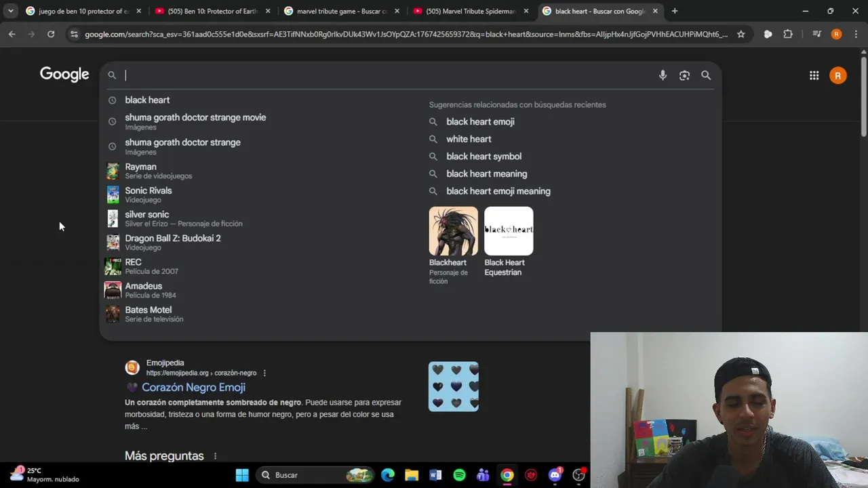Click black heart emoji meaning suggestion
The width and height of the screenshot is (868, 488).
click(498, 191)
